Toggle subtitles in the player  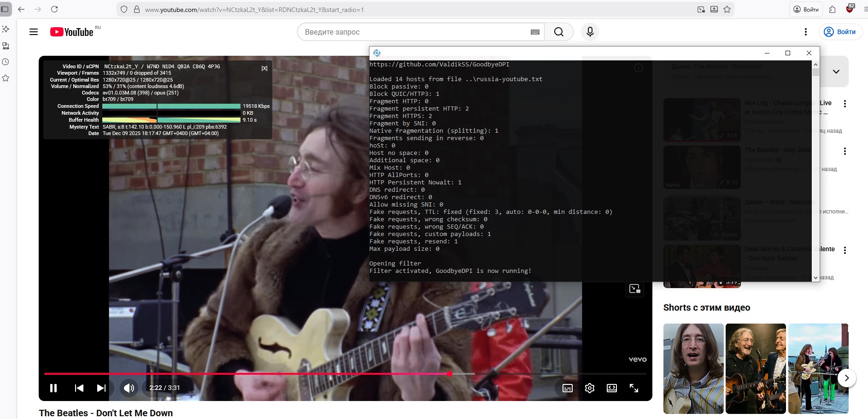[568, 388]
